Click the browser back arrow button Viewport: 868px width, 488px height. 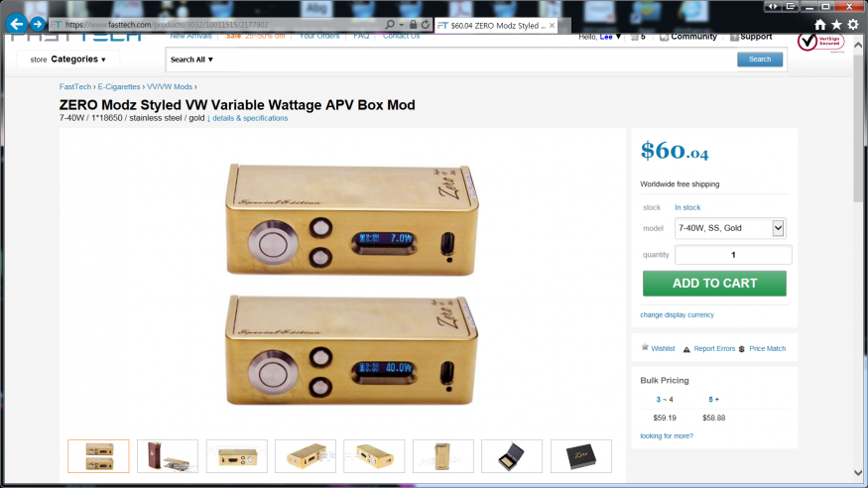pyautogui.click(x=17, y=24)
